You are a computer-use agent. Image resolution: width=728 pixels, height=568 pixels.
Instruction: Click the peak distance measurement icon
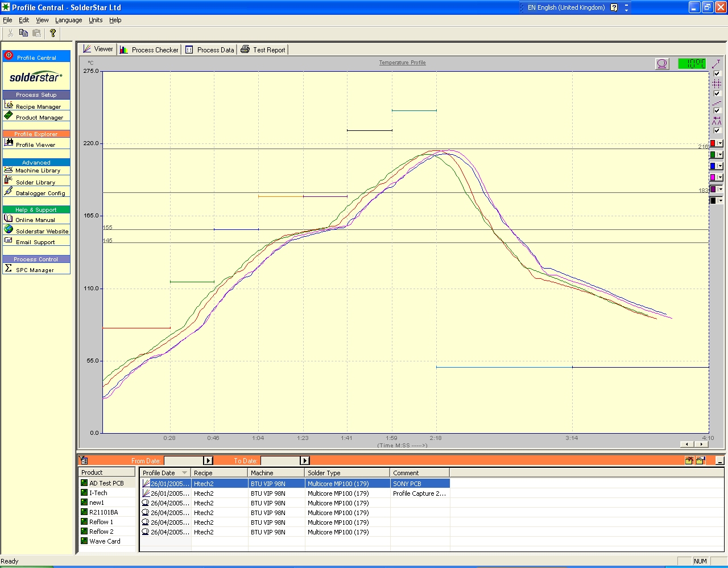click(717, 121)
